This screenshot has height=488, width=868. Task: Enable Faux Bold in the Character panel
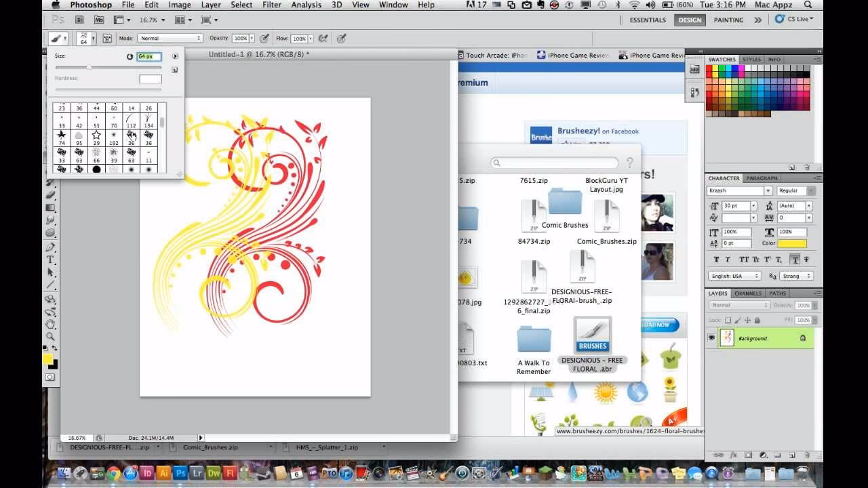(717, 259)
